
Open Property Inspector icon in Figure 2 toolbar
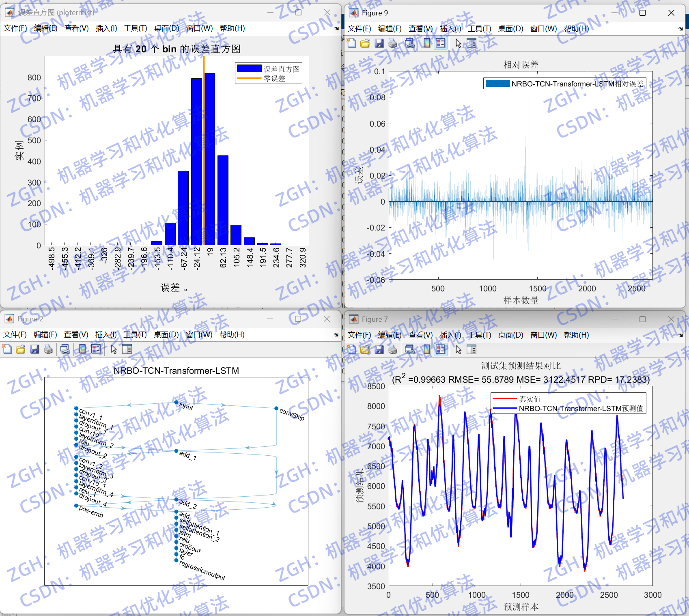(x=127, y=349)
